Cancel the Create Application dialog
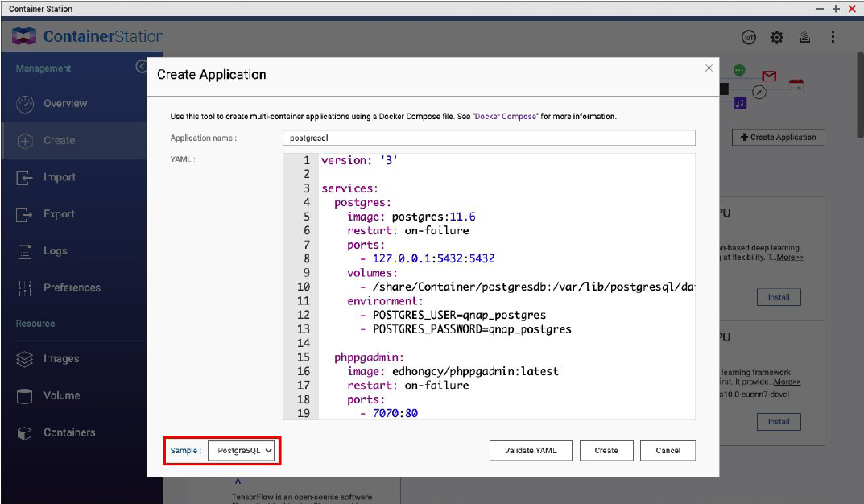Viewport: 864px width, 504px height. click(668, 451)
